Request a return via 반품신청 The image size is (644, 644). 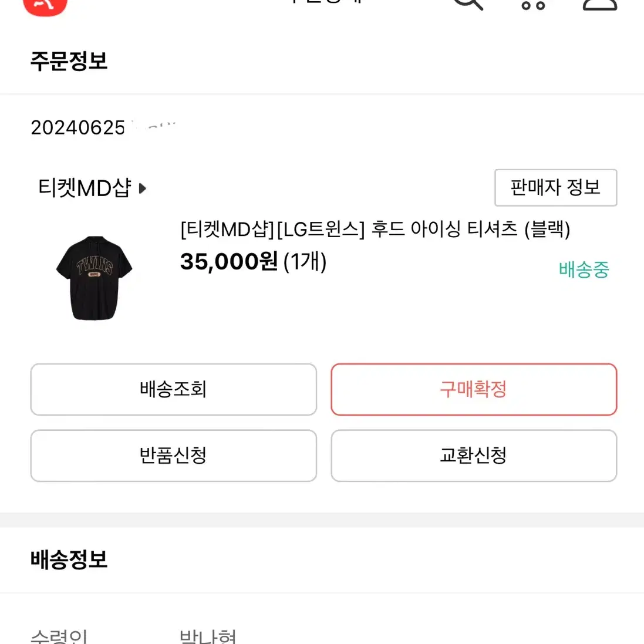click(x=173, y=456)
